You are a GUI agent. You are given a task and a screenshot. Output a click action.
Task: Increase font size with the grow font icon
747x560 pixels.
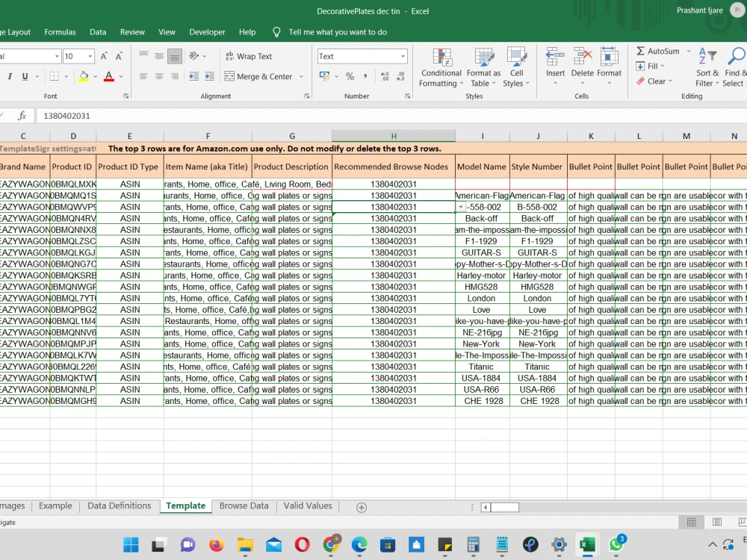click(x=104, y=56)
